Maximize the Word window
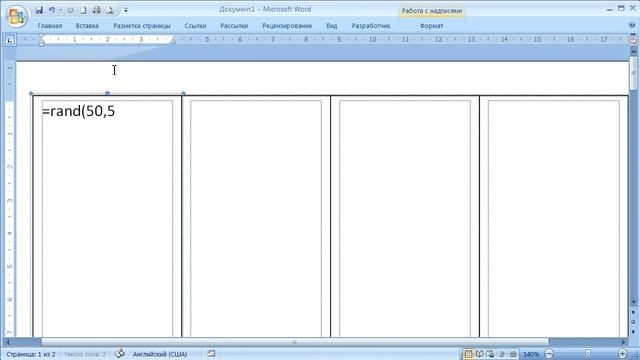640x360 pixels. [621, 9]
